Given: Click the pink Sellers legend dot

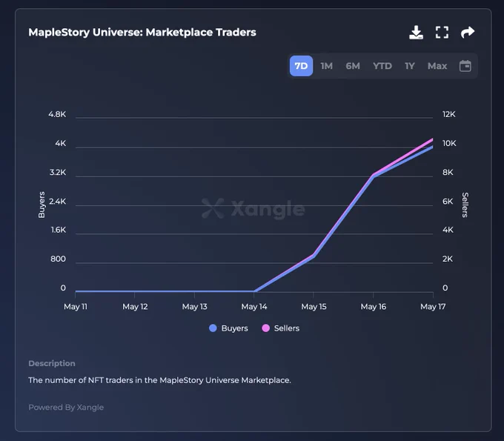Looking at the screenshot, I should [265, 328].
